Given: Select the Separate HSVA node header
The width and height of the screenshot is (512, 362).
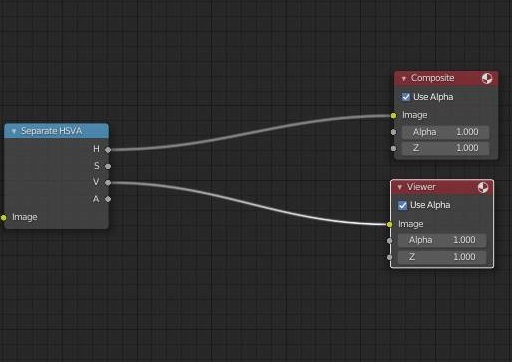Looking at the screenshot, I should tap(56, 131).
